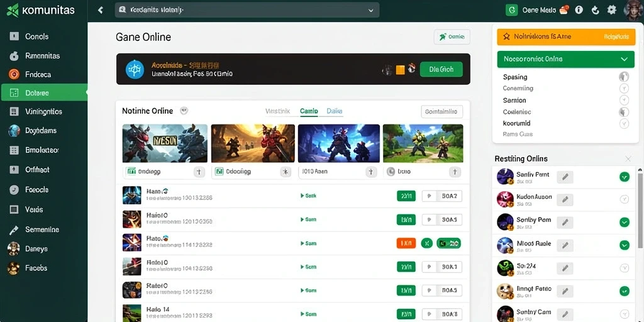
Task: Click the edit pencil for Kudon Auson
Action: coord(565,199)
